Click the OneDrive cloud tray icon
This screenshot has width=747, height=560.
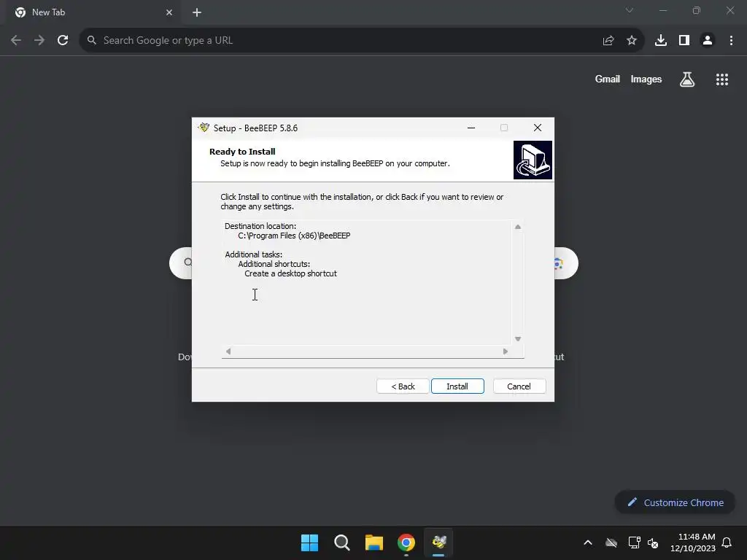point(611,542)
